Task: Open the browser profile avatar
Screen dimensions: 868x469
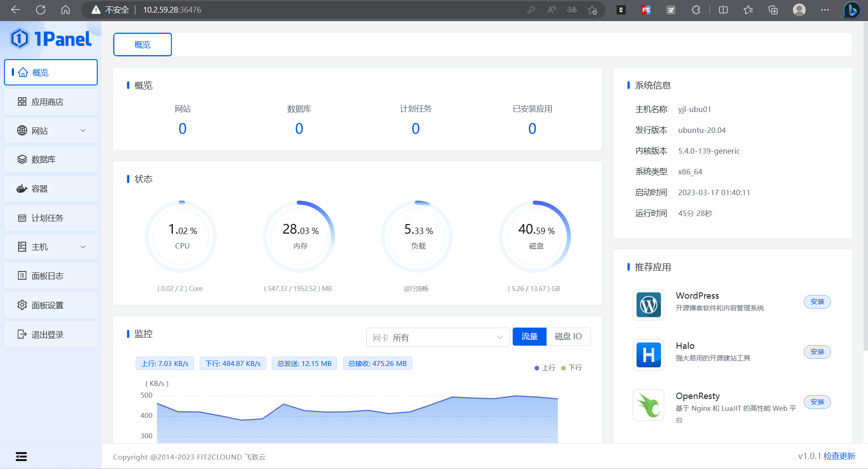Action: [x=799, y=9]
